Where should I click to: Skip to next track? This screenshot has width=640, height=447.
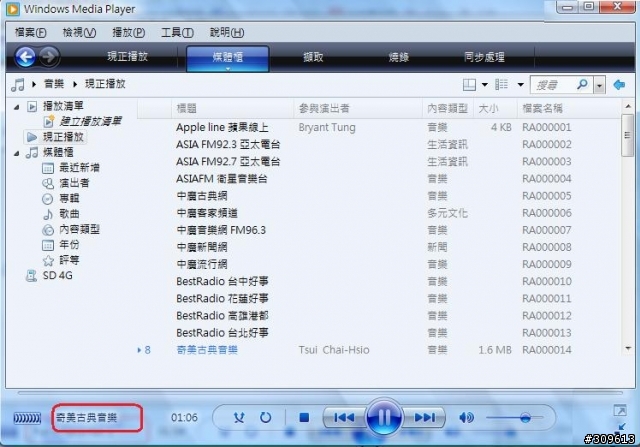click(x=424, y=418)
